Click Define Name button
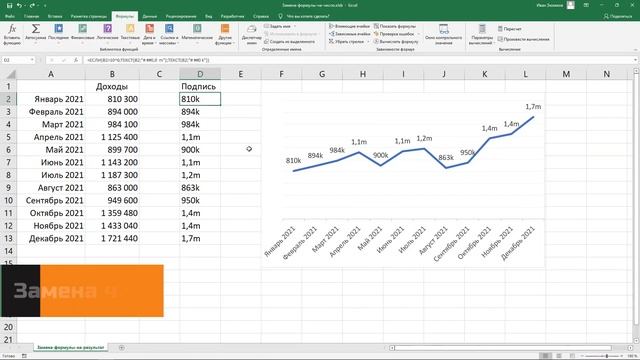 coord(277,26)
